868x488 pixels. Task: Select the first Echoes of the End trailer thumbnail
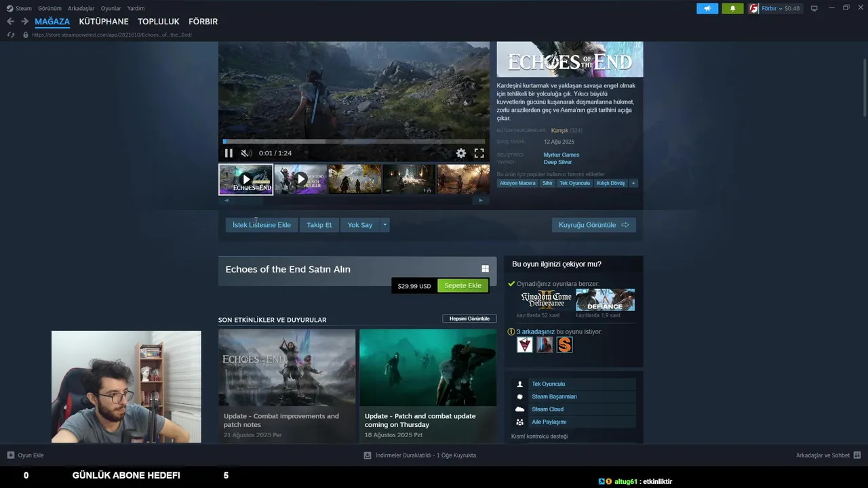(x=245, y=179)
